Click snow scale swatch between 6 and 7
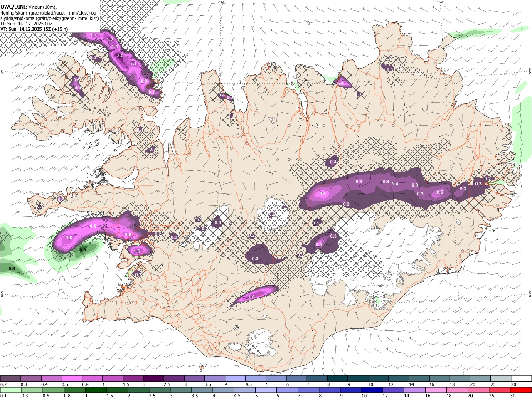Viewport: 532px width, 399px height. pyautogui.click(x=296, y=378)
